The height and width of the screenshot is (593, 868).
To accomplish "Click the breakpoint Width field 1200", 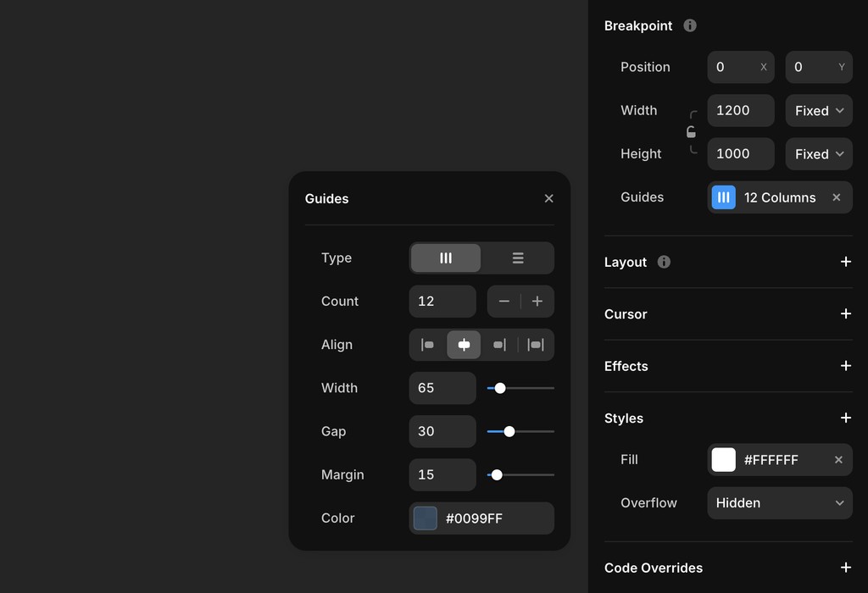I will point(741,111).
